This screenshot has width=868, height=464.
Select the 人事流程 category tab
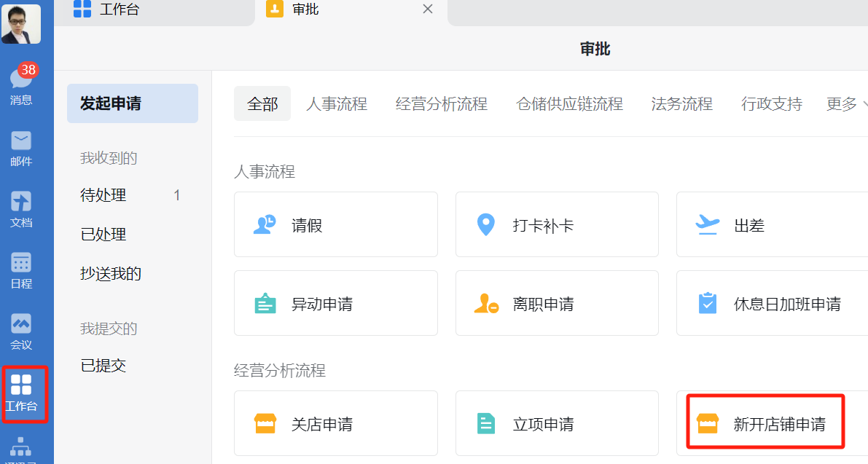[337, 103]
